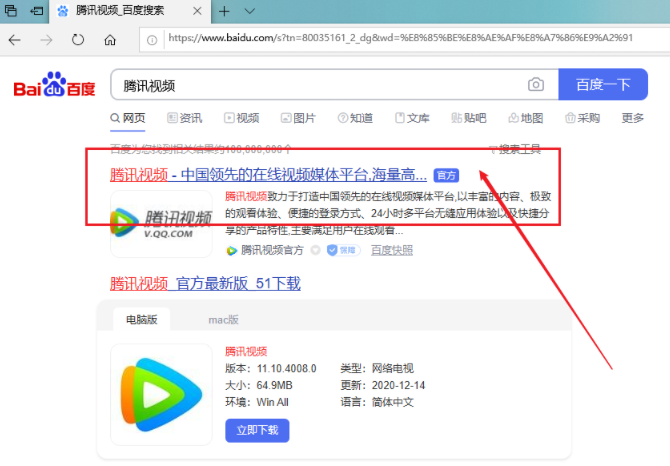This screenshot has height=466, width=670.
Task: Click the browser forward arrow
Action: [x=46, y=40]
